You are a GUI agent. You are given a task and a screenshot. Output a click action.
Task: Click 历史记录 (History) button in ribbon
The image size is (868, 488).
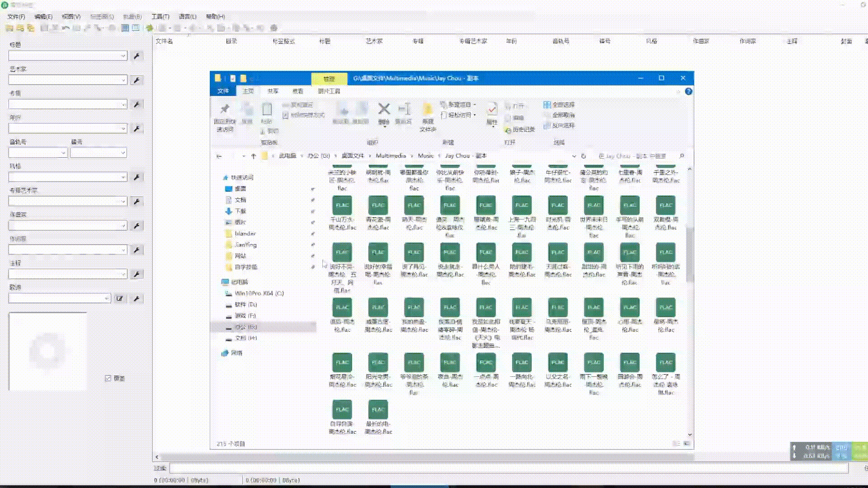(x=520, y=130)
